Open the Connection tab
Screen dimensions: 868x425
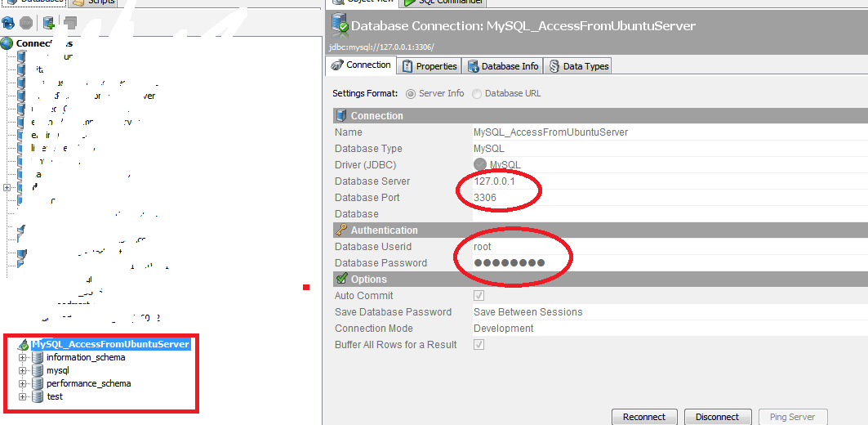click(361, 65)
